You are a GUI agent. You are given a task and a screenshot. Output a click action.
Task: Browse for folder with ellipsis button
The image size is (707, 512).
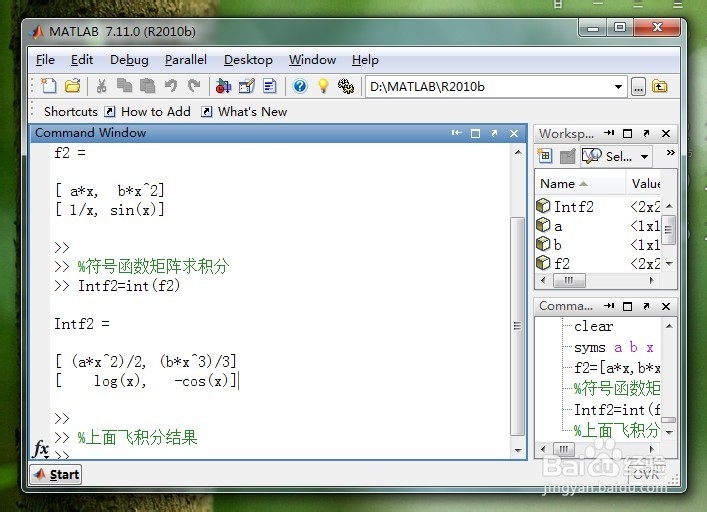(638, 87)
